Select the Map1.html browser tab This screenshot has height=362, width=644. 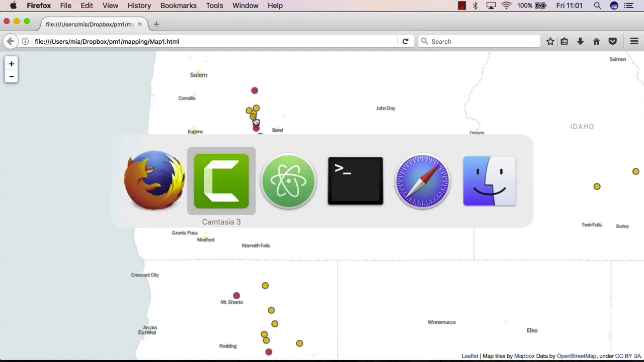(93, 24)
